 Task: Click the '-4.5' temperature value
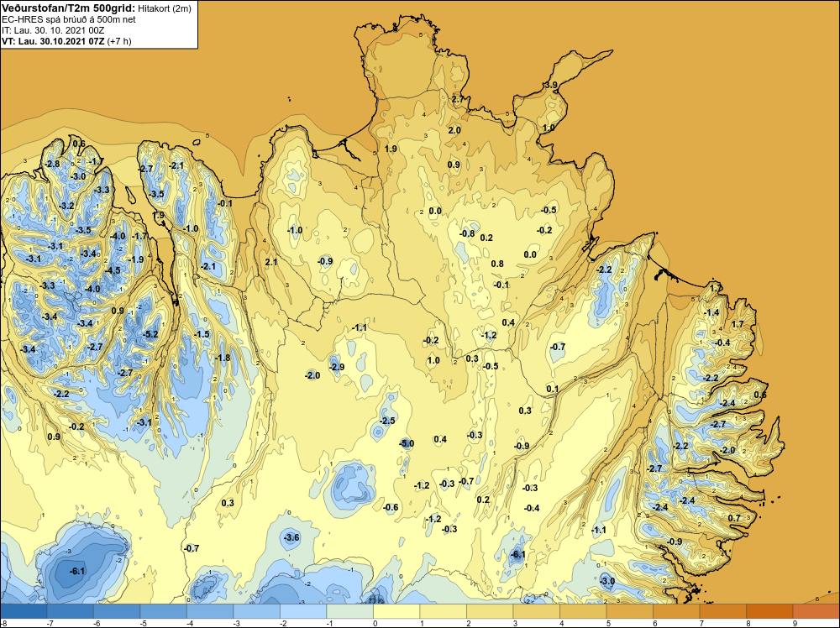(x=113, y=271)
